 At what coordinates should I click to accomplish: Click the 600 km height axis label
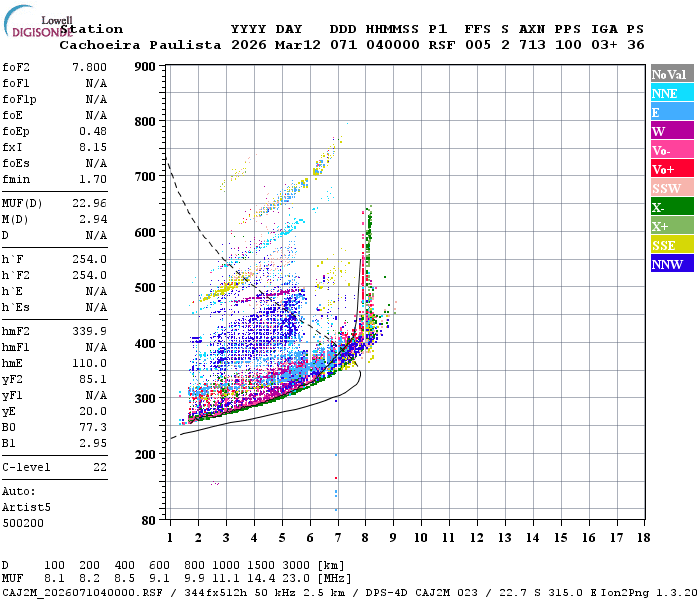pos(145,232)
